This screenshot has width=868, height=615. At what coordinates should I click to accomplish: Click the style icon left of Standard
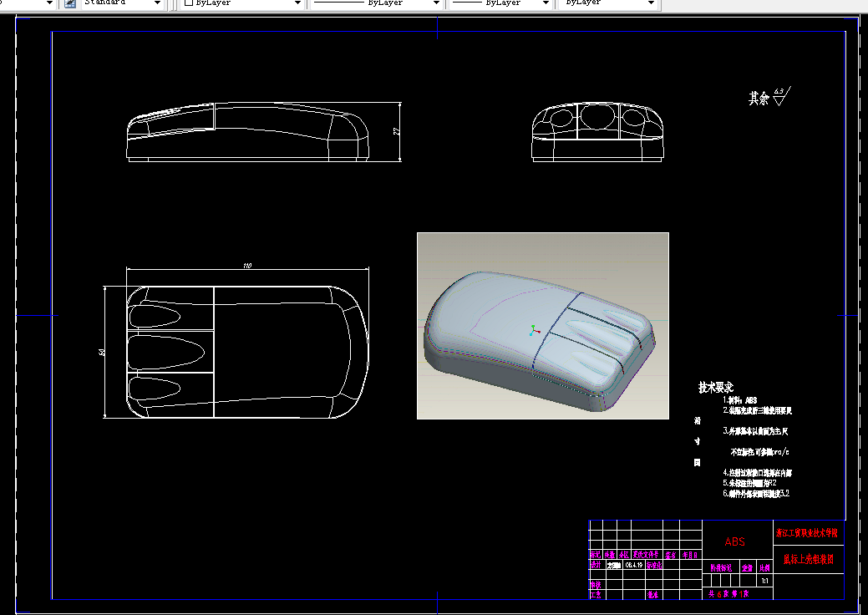pyautogui.click(x=69, y=3)
